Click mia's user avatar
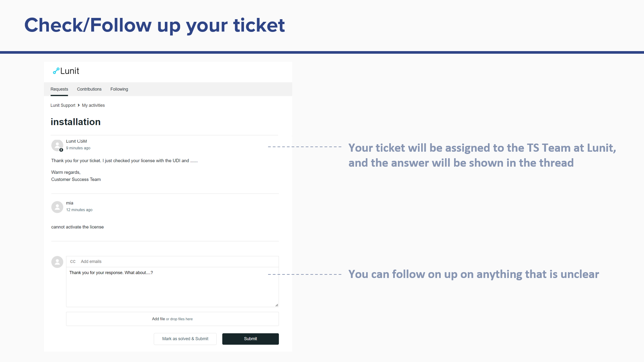This screenshot has width=644, height=362. 57,207
